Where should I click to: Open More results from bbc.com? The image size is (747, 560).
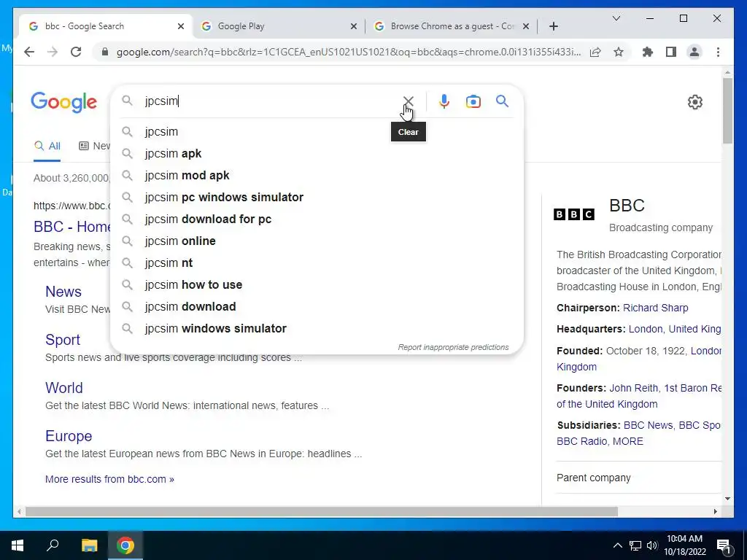109,479
